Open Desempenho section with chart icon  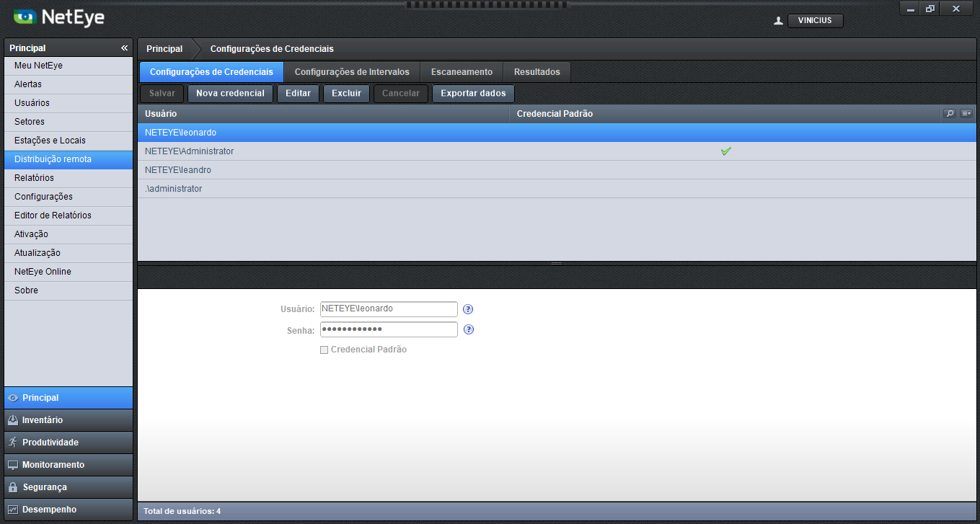(x=69, y=510)
